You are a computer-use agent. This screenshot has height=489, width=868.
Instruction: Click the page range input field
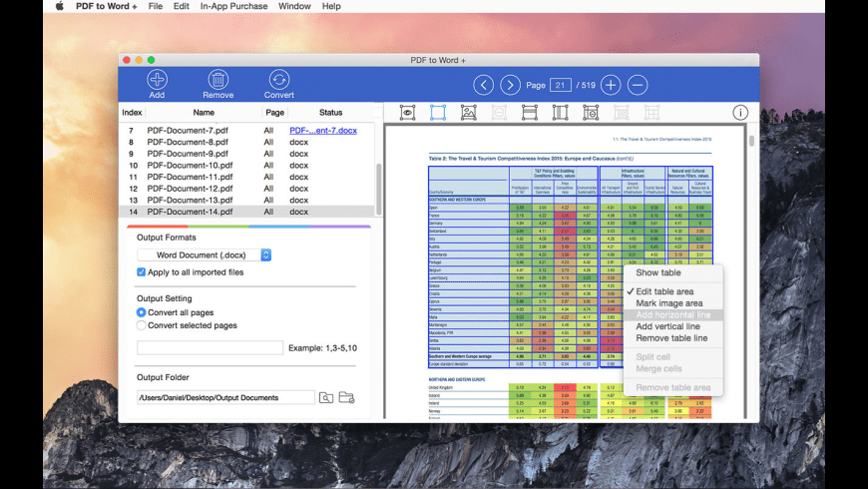(x=210, y=347)
